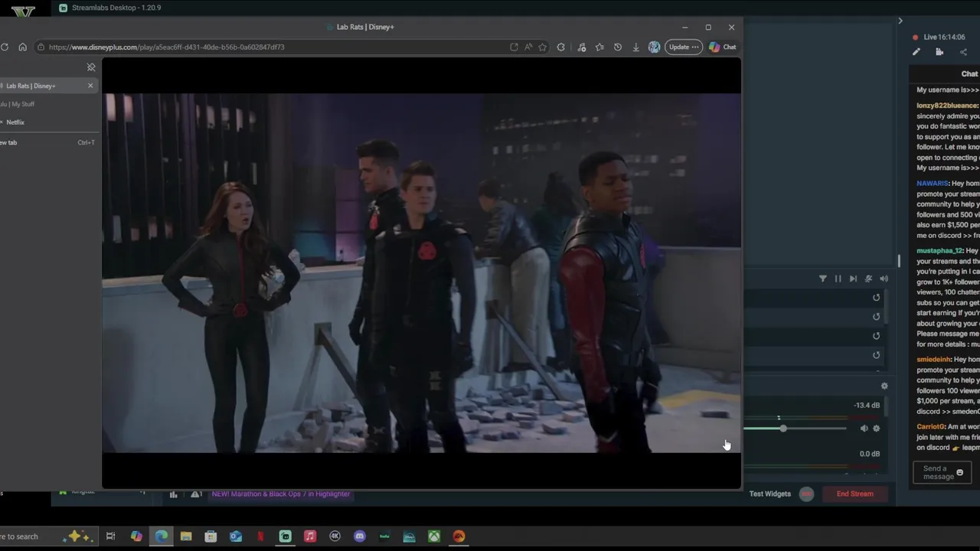Close the Lab Rats Disney+ tab
980x551 pixels.
[x=90, y=85]
